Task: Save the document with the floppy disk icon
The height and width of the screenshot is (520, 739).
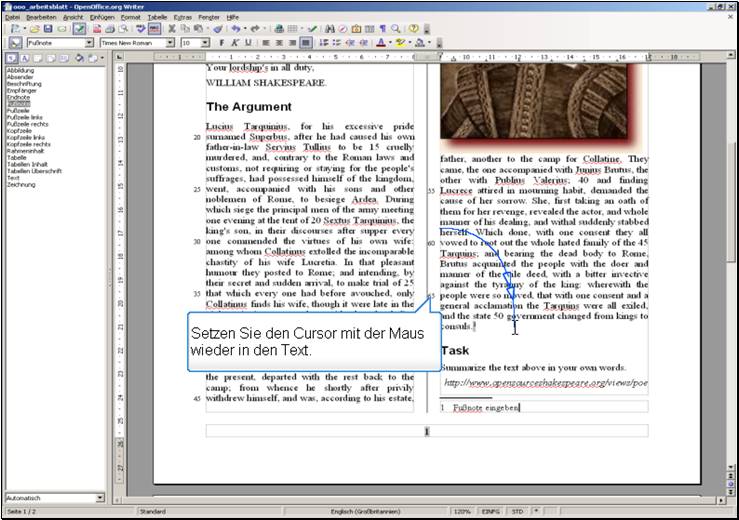Action: [x=48, y=29]
